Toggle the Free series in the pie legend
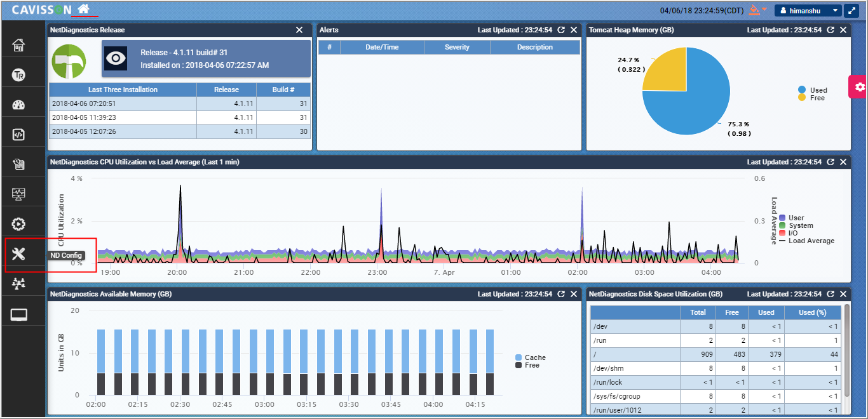This screenshot has height=419, width=868. (x=811, y=98)
